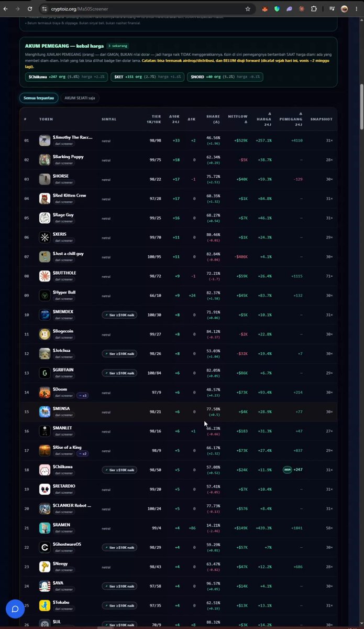Click the -129 holder change for $HORSE
The height and width of the screenshot is (629, 364).
pos(299,179)
